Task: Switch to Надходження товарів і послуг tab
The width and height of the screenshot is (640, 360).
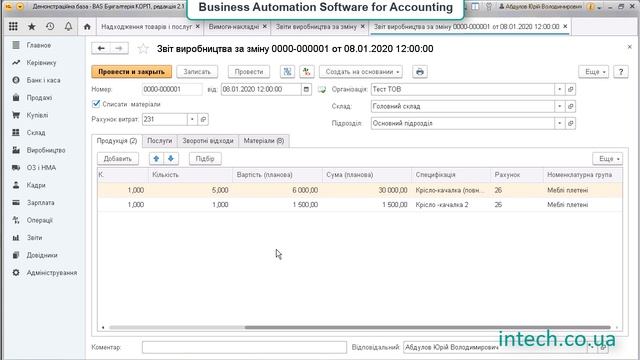Action: (147, 27)
